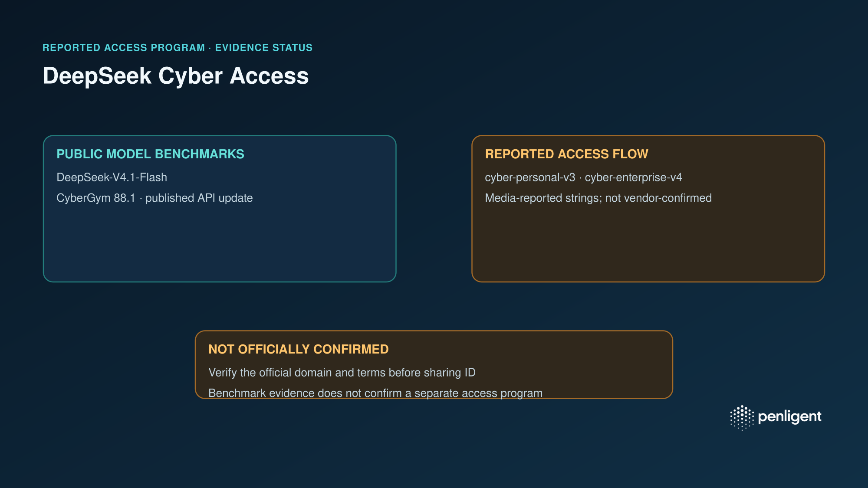Click the 'NOT OFFICIALLY CONFIRMED' heading
868x488 pixels.
click(x=299, y=349)
